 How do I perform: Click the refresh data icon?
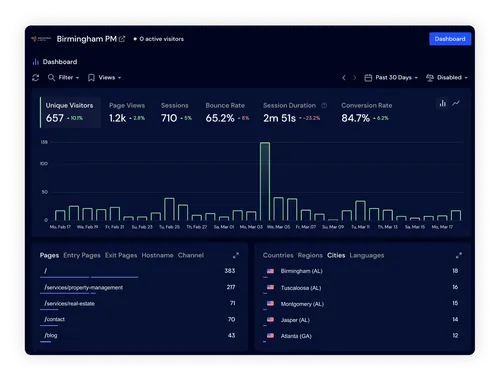[x=36, y=78]
